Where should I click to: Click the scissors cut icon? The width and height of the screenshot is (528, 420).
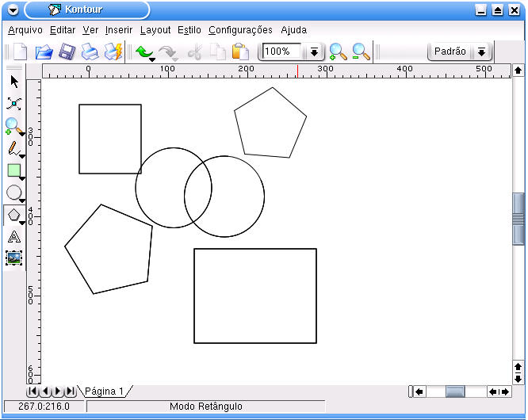click(x=195, y=52)
